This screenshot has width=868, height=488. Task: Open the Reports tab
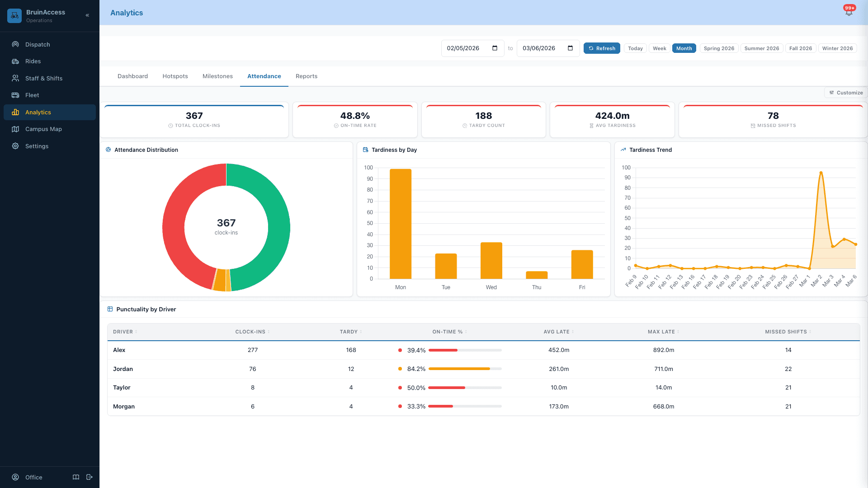pos(307,76)
